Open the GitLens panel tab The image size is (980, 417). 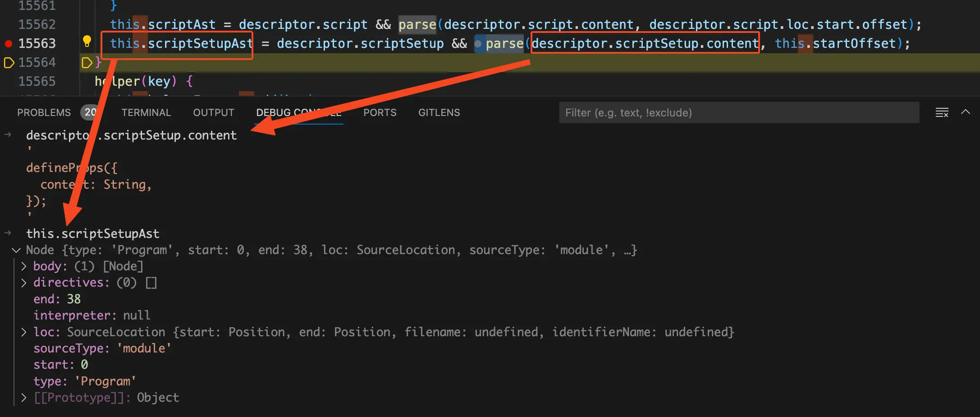[x=439, y=112]
